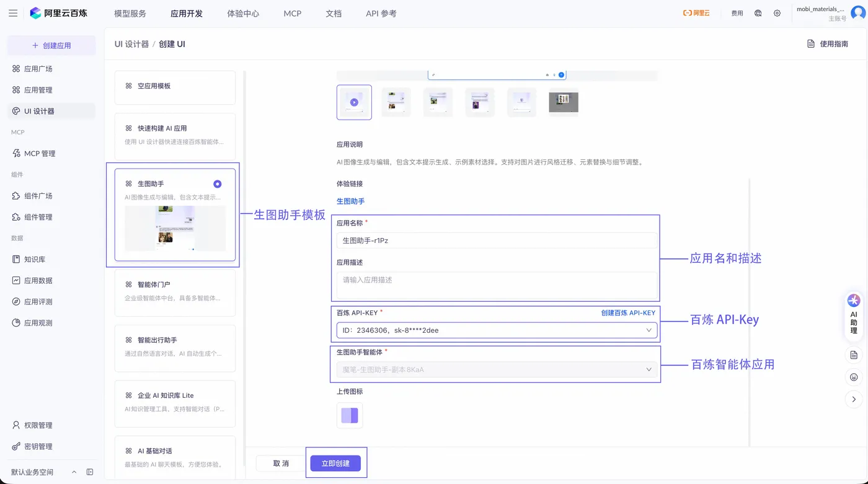This screenshot has width=868, height=484.
Task: Click the 立即创建 button
Action: pyautogui.click(x=335, y=463)
